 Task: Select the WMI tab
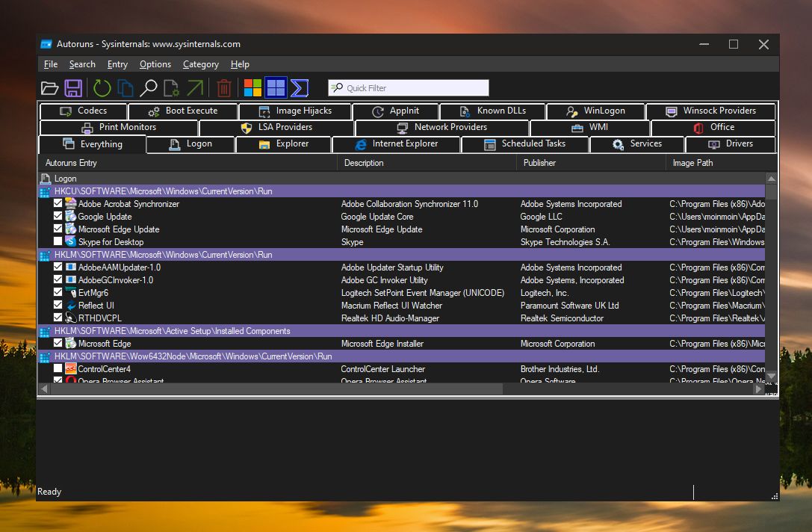(x=590, y=128)
